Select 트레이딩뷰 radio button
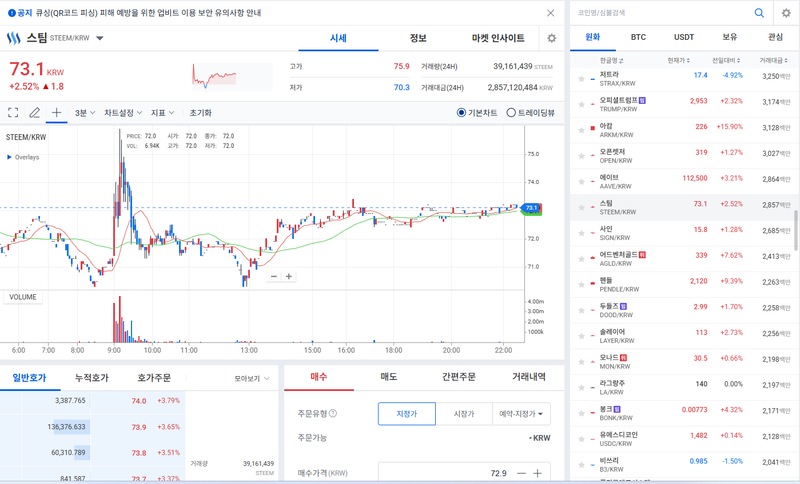 [x=511, y=113]
